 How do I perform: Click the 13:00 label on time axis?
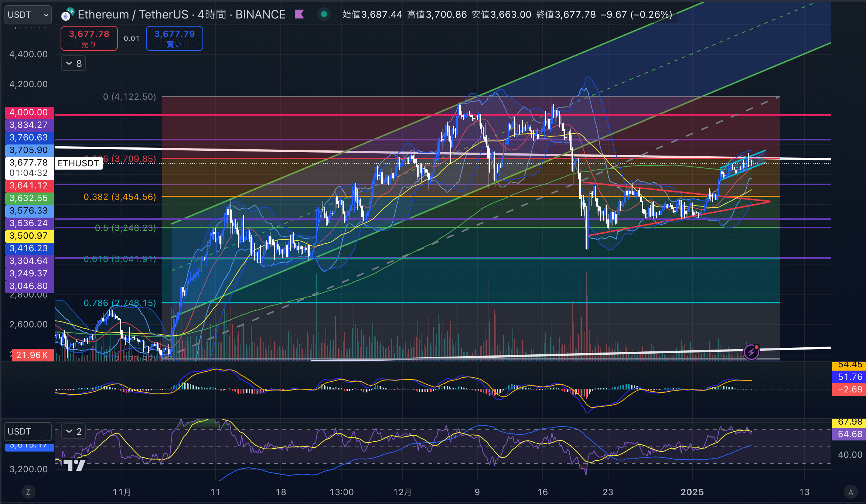(342, 492)
